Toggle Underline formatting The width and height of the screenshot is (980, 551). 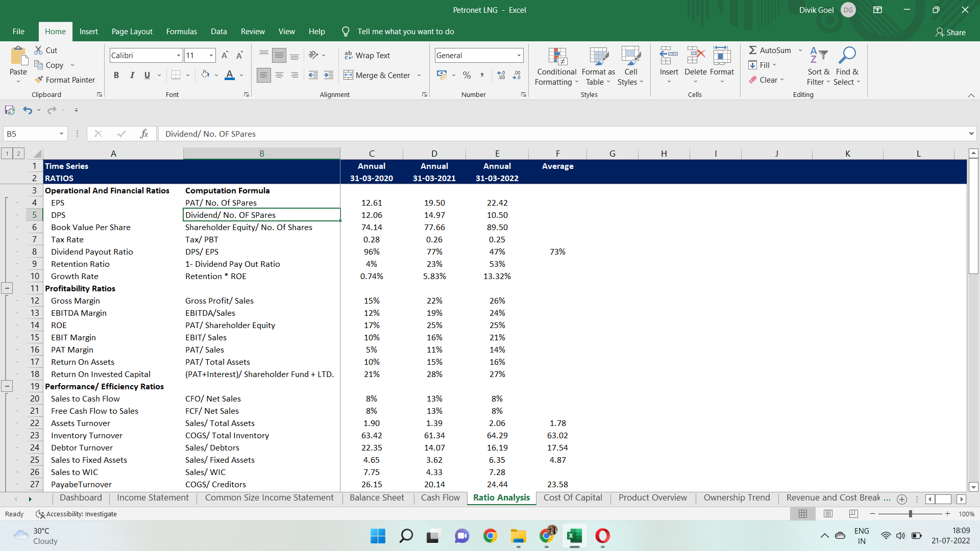[147, 75]
